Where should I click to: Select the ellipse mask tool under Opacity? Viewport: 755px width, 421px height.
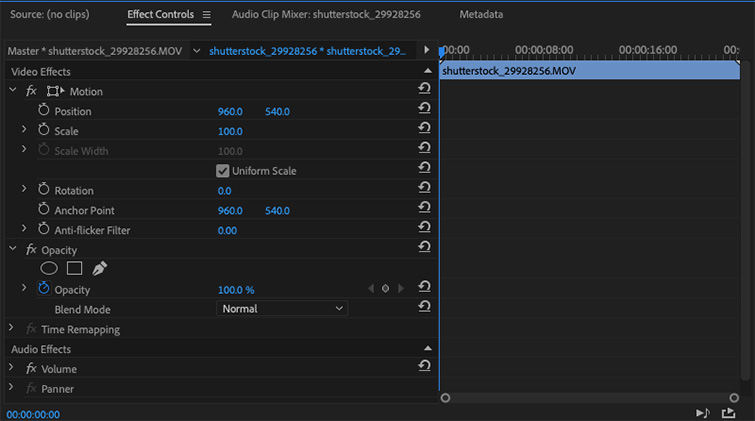48,269
